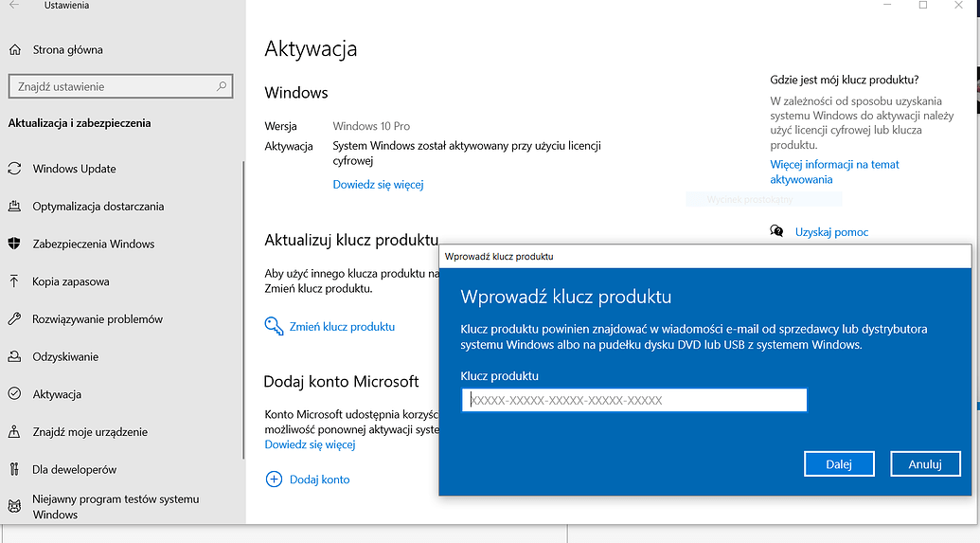Open Znajdź moje urządzenie page

point(90,431)
